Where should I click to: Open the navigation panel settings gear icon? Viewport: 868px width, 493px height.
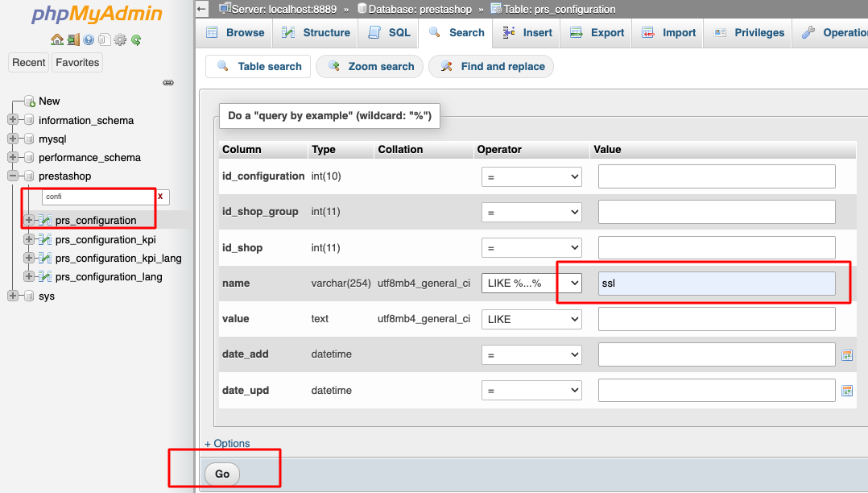(x=120, y=40)
